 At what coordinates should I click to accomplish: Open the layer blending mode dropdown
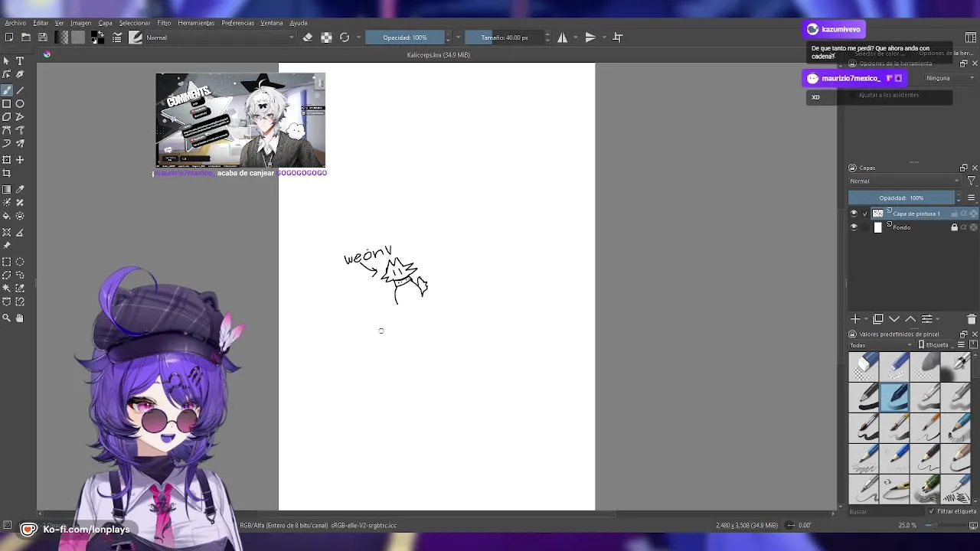click(904, 181)
